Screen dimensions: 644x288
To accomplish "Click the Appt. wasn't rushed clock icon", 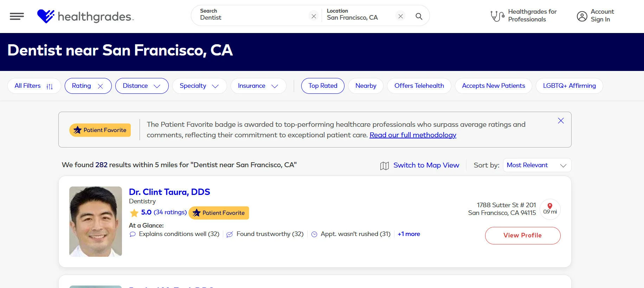I will [x=314, y=234].
